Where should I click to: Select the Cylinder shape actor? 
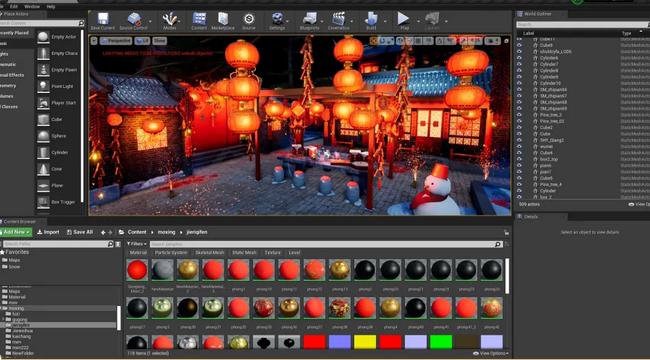(43, 153)
